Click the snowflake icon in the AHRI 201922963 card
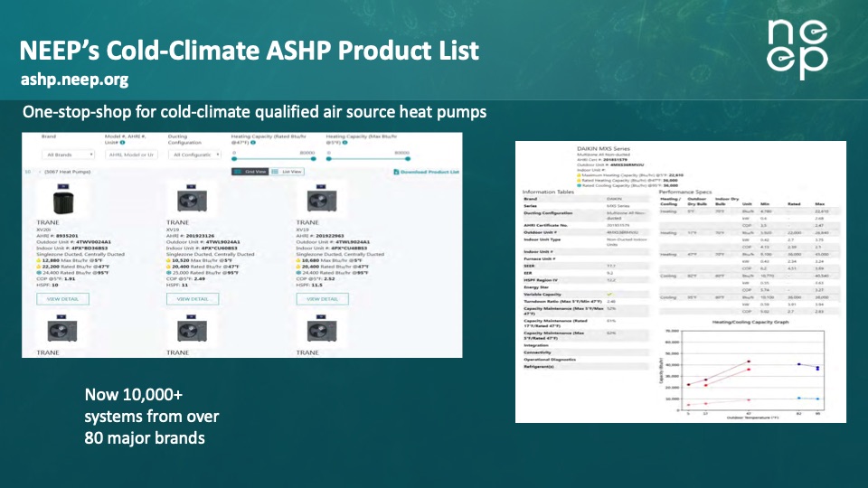This screenshot has height=488, width=868. click(x=298, y=273)
